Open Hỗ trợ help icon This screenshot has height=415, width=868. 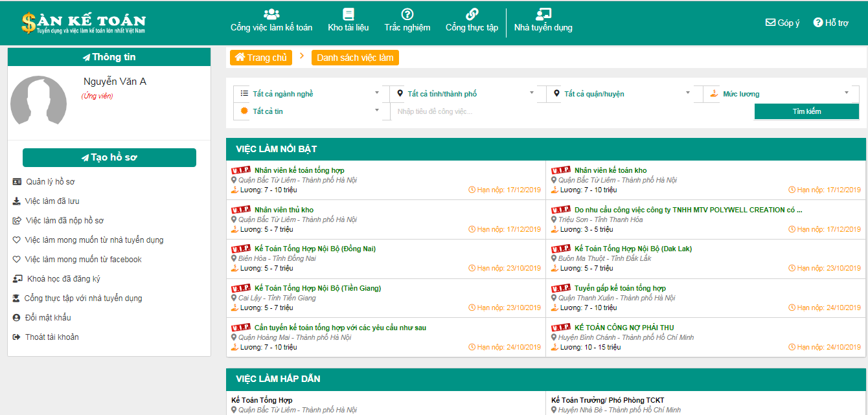tap(818, 23)
